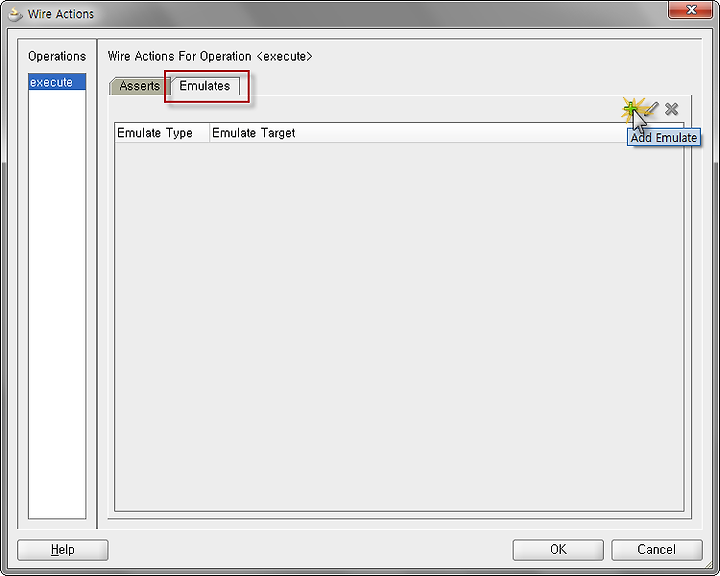This screenshot has width=720, height=576.
Task: Click the Wire Actions title bar text
Action: click(61, 14)
